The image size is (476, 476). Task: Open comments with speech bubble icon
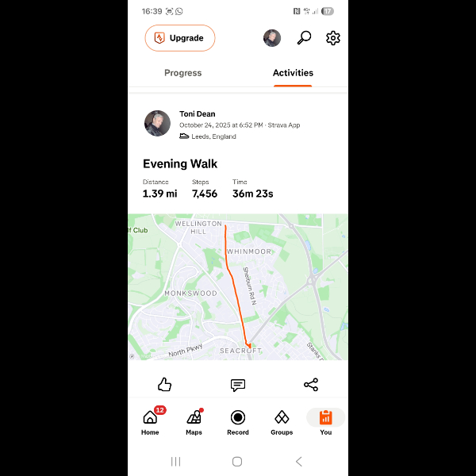click(x=238, y=385)
